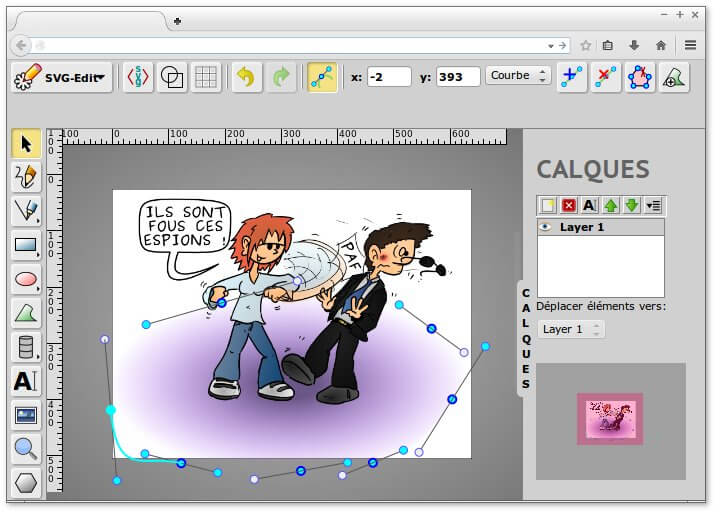The image size is (720, 517).
Task: Click the new layer button
Action: click(547, 205)
